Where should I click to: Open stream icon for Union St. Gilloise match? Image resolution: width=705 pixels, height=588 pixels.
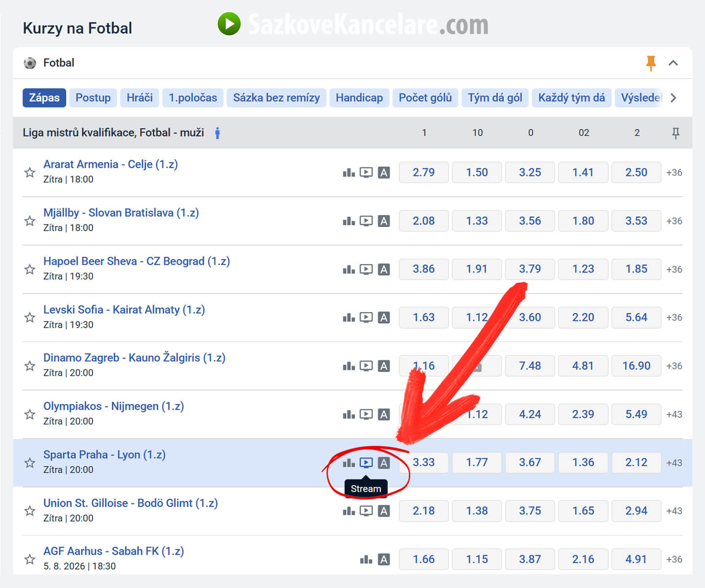(366, 511)
